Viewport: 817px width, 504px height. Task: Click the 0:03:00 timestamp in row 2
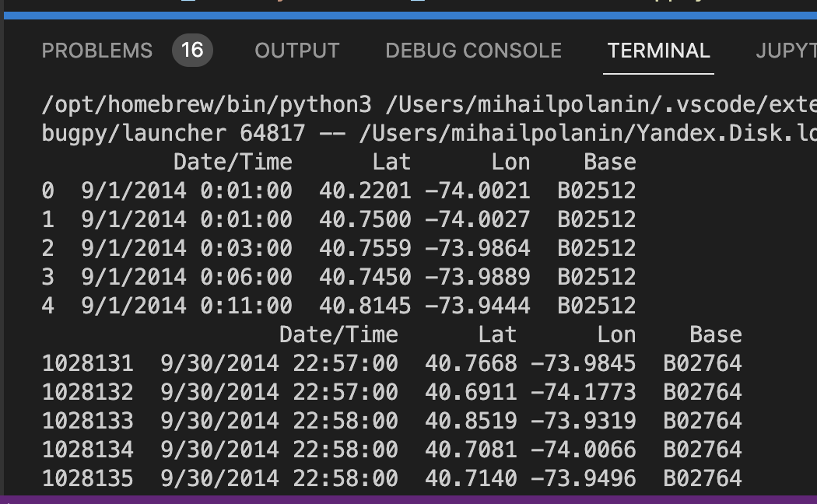click(x=246, y=248)
